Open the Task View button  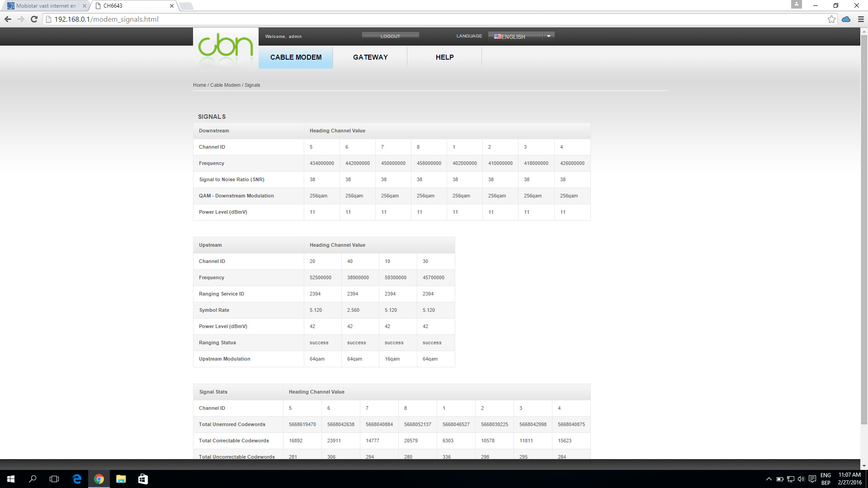tap(54, 479)
